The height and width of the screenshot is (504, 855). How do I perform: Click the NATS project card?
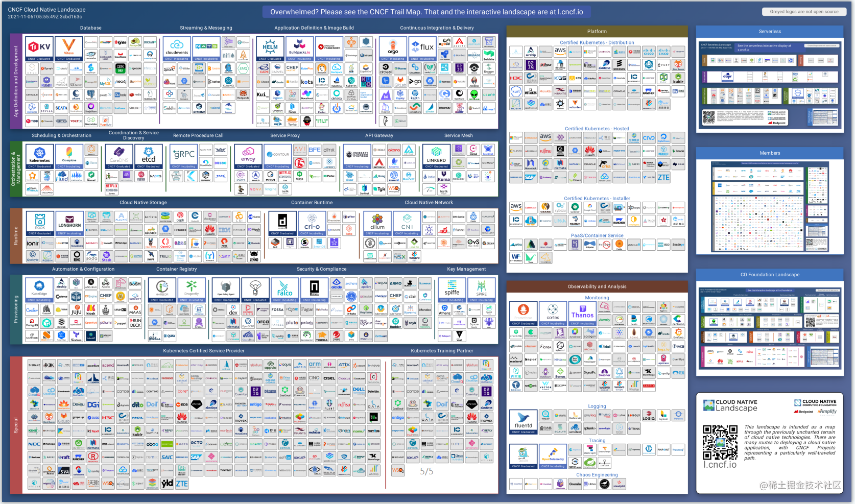point(206,49)
